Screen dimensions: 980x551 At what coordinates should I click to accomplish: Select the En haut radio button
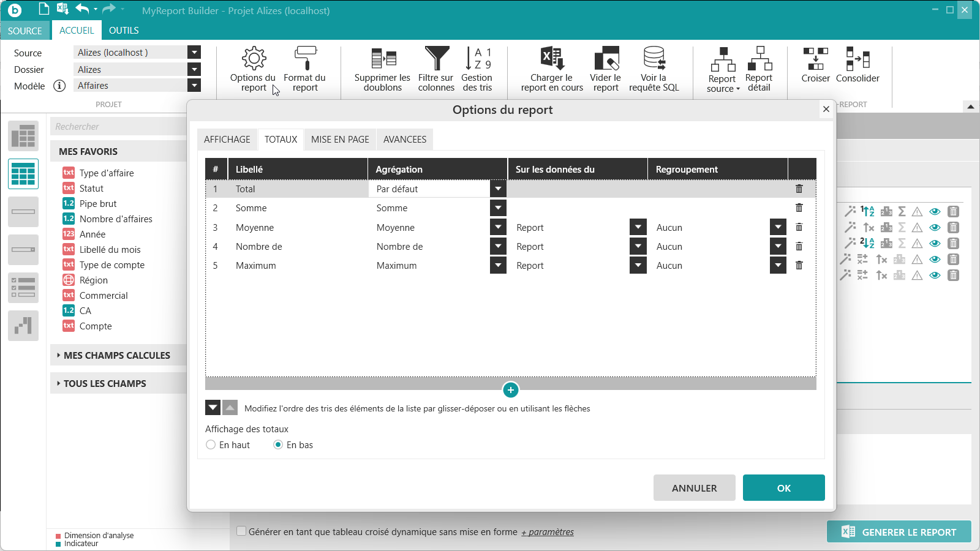(x=211, y=445)
